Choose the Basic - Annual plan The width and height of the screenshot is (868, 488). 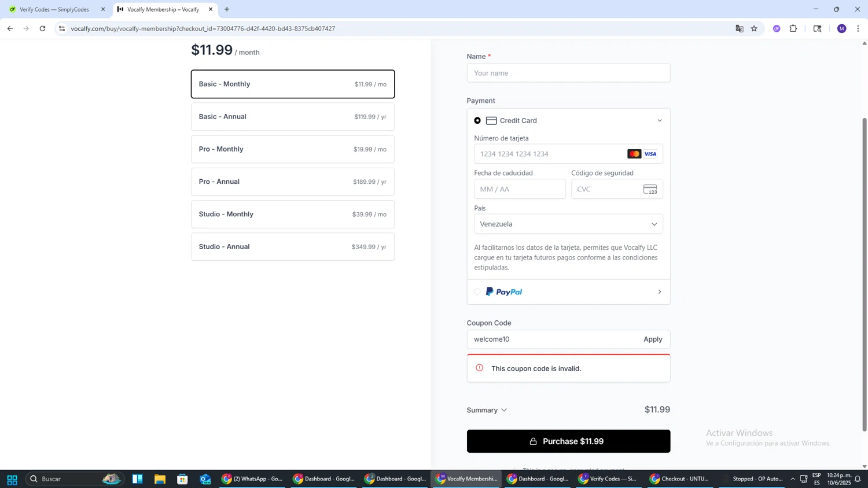293,116
